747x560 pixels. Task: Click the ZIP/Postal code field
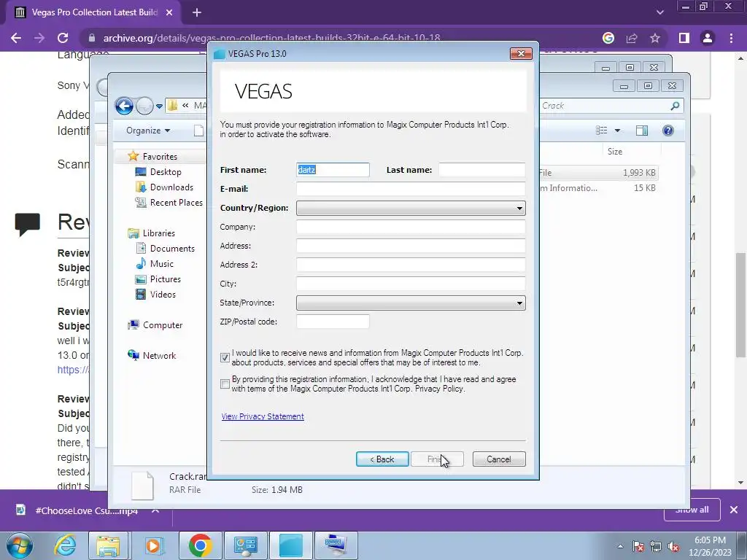click(x=333, y=322)
